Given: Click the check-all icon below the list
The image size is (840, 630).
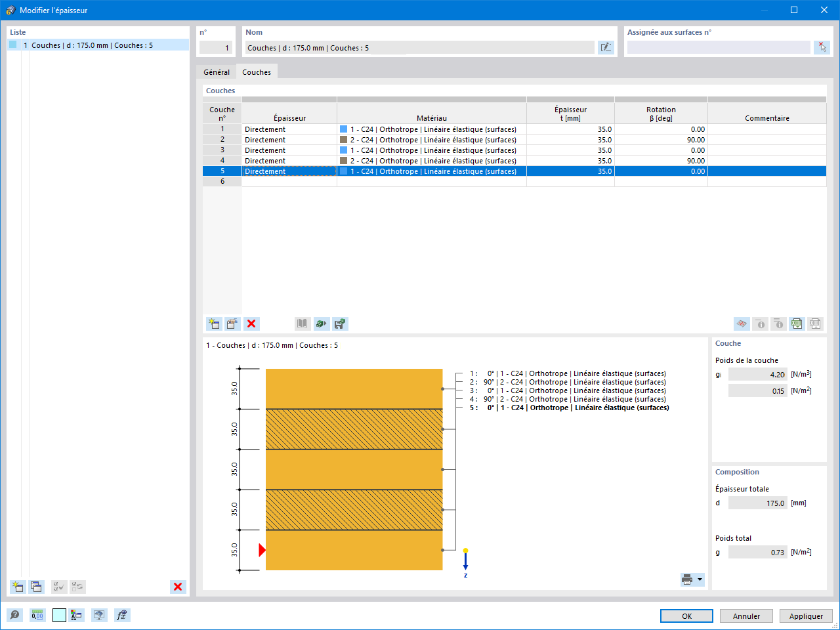Looking at the screenshot, I should tap(59, 587).
